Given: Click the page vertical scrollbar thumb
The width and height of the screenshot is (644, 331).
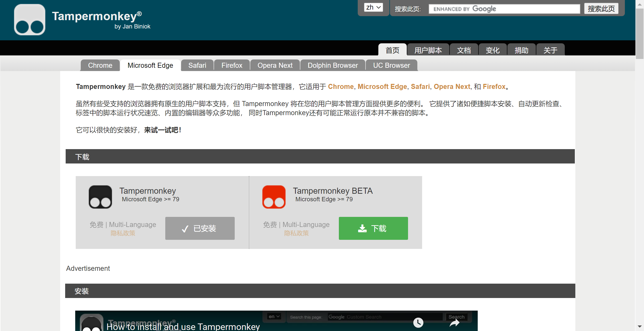Looking at the screenshot, I should point(639,34).
